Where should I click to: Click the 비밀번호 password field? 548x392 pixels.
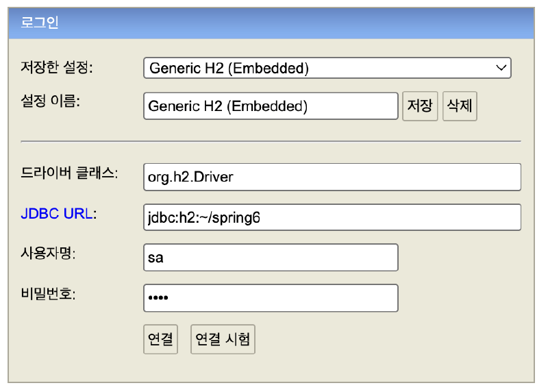(x=271, y=298)
